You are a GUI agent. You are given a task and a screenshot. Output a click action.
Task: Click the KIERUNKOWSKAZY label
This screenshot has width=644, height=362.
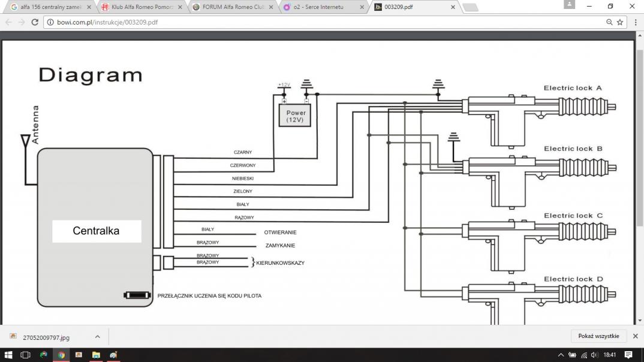(x=280, y=263)
